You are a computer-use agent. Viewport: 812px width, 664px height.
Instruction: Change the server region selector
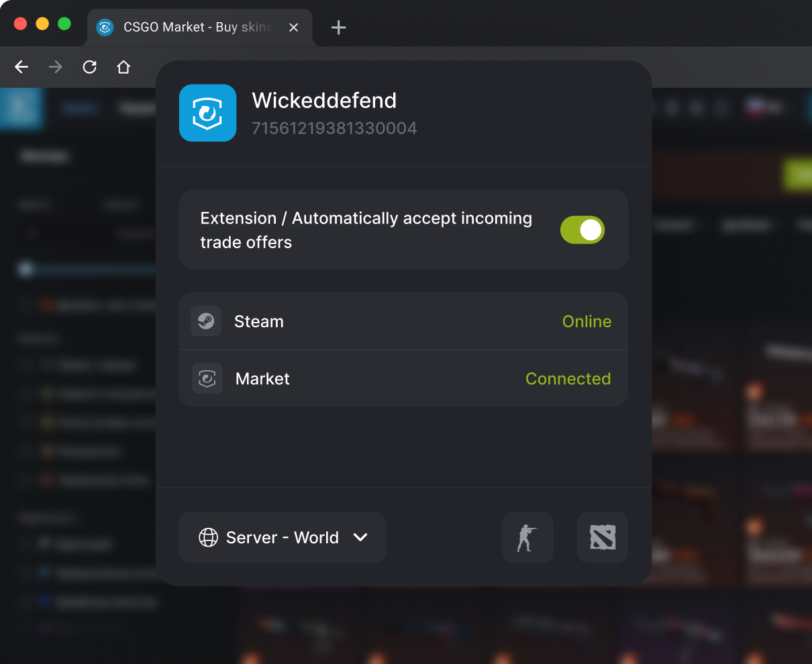[x=282, y=537]
